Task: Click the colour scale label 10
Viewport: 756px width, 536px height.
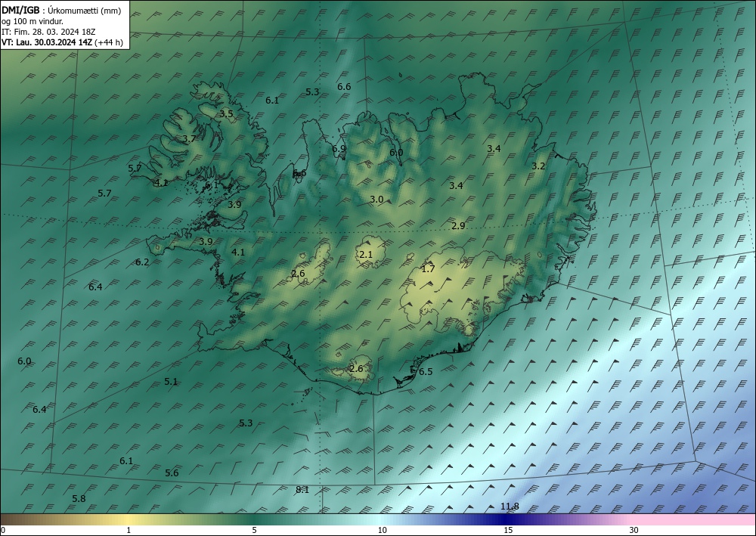Action: (x=382, y=530)
